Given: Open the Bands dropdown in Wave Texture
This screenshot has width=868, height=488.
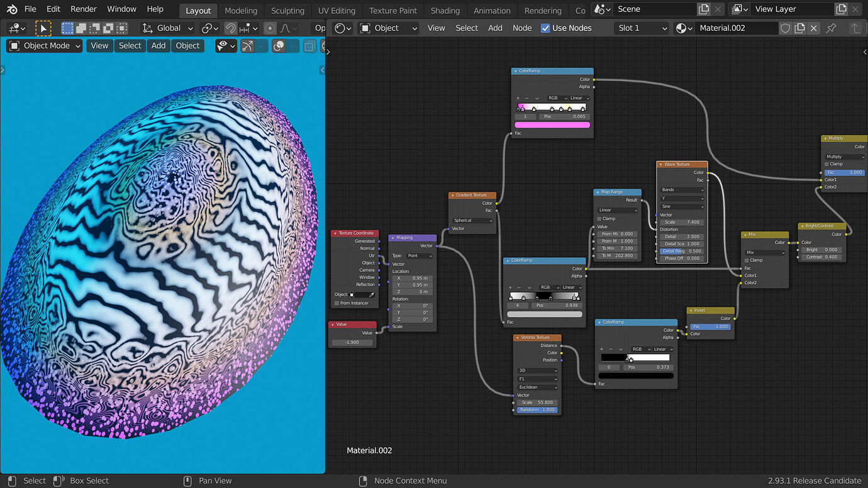Looking at the screenshot, I should point(682,190).
